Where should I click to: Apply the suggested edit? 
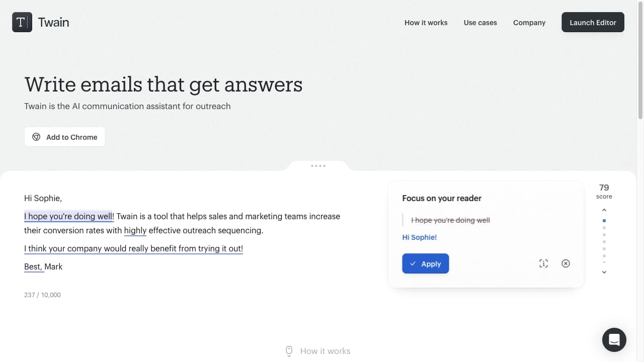pyautogui.click(x=425, y=263)
